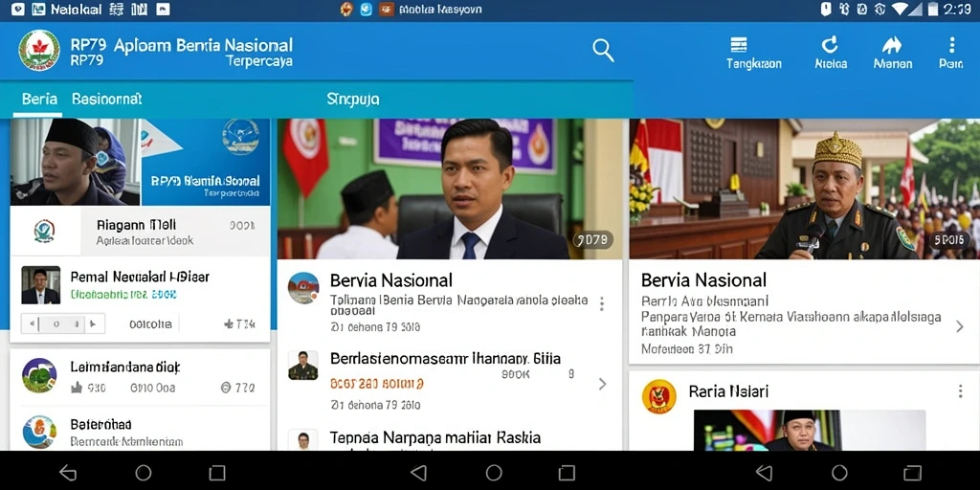Tap the search magnifier icon

click(603, 50)
